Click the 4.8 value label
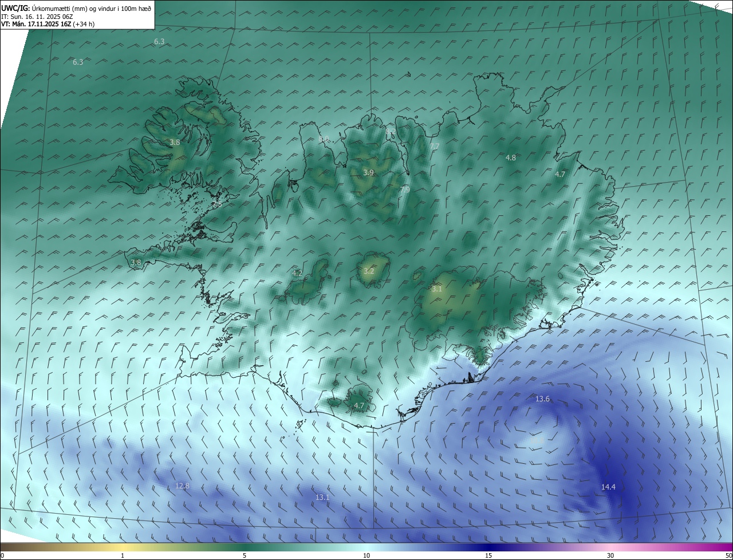 (510, 157)
